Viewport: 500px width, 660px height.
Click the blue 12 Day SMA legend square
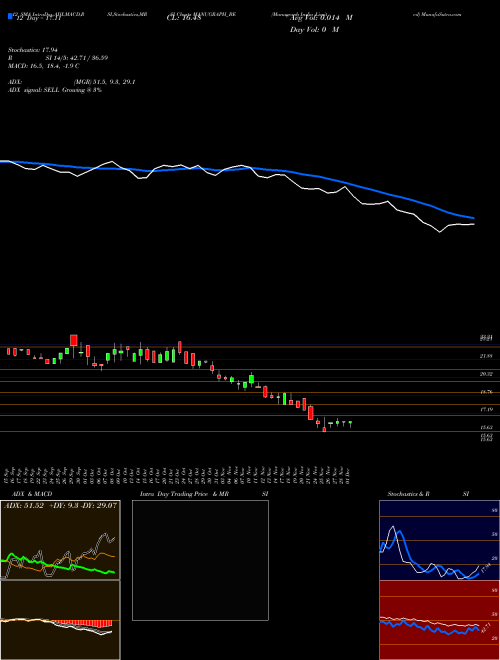click(x=10, y=17)
